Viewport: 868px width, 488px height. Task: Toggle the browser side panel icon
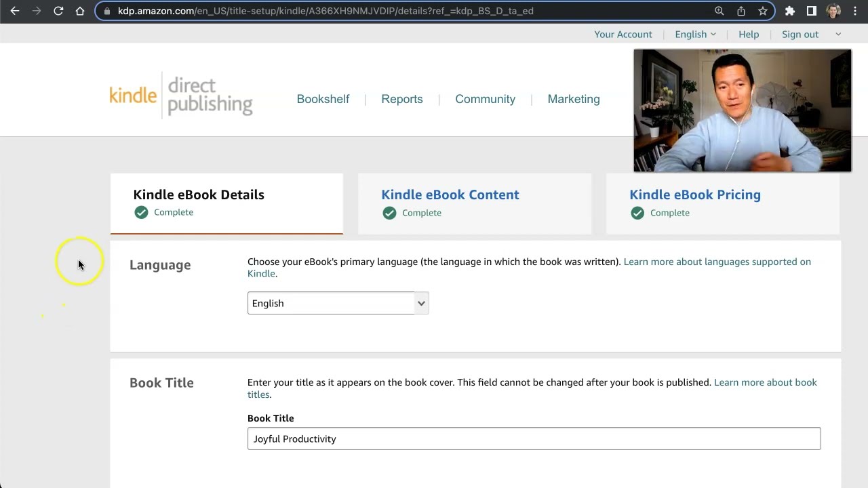pyautogui.click(x=812, y=11)
